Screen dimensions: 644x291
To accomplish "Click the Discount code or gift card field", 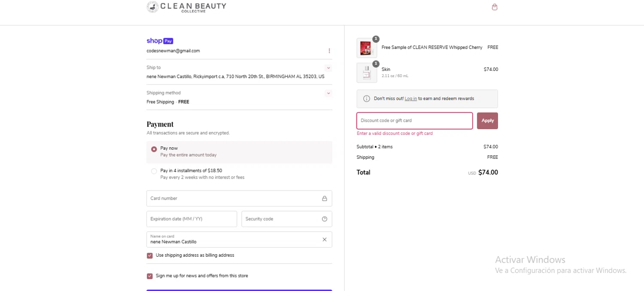I will (x=414, y=121).
